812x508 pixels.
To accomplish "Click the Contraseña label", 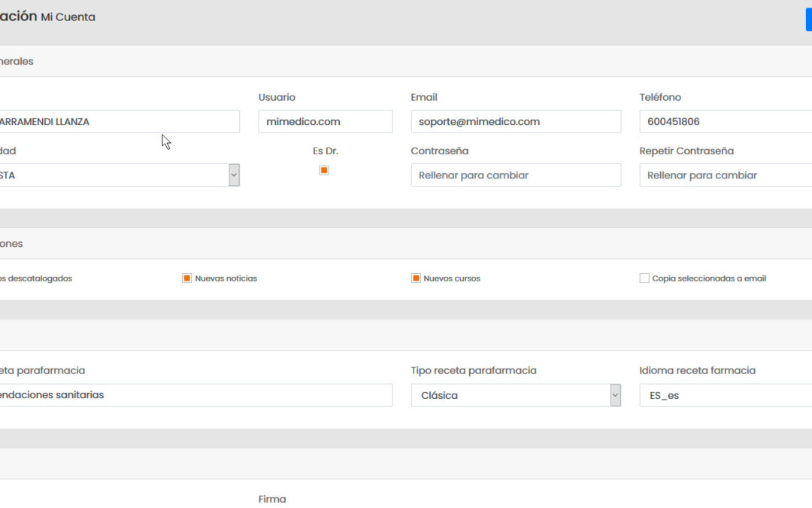I will (440, 151).
